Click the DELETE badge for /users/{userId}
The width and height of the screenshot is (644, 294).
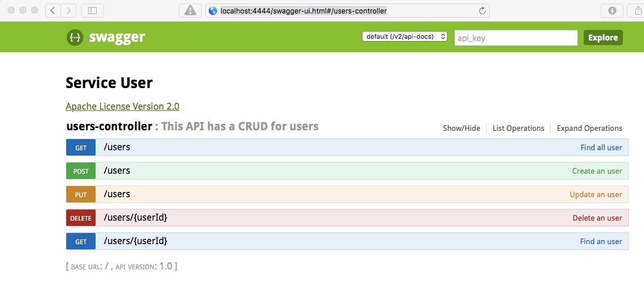[x=81, y=218]
